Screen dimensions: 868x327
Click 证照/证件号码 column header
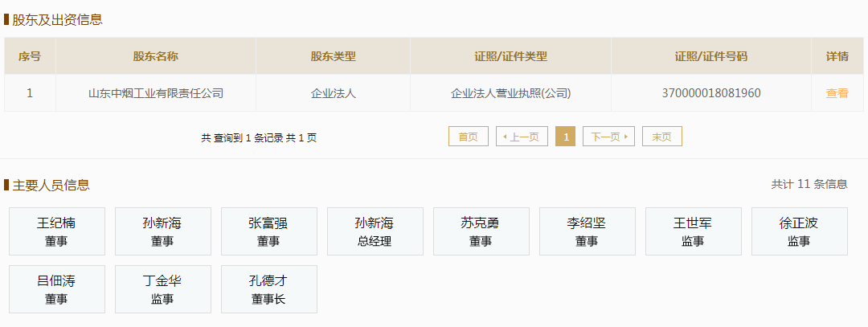pos(710,56)
